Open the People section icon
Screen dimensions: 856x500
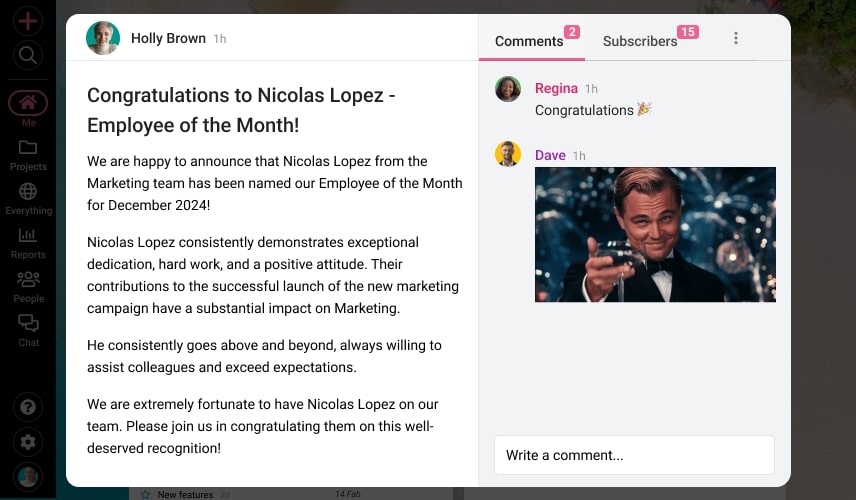28,280
